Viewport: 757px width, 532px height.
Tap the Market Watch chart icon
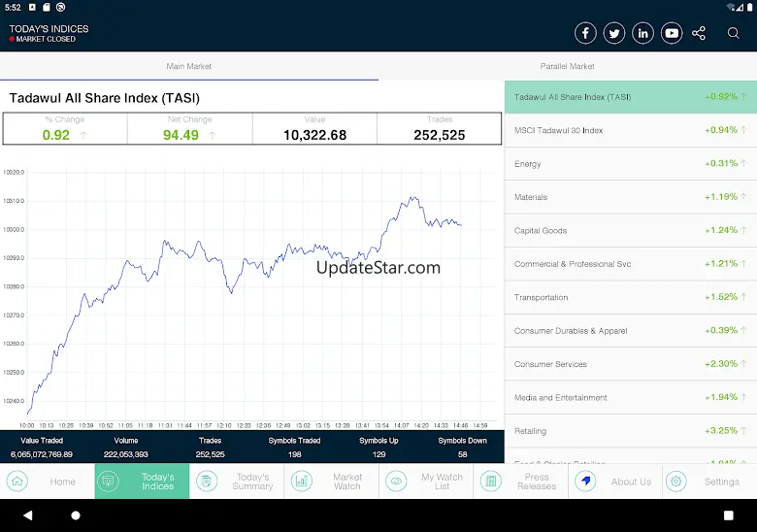[x=301, y=482]
